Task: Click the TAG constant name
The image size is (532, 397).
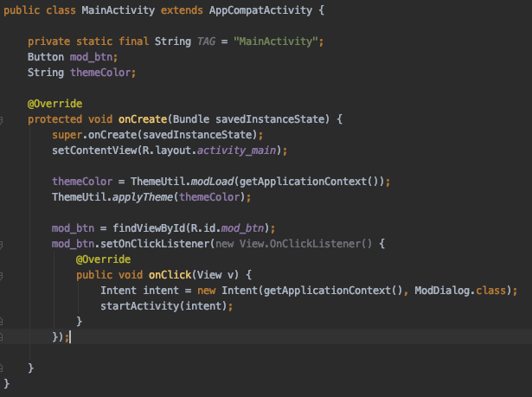Action: [206, 42]
